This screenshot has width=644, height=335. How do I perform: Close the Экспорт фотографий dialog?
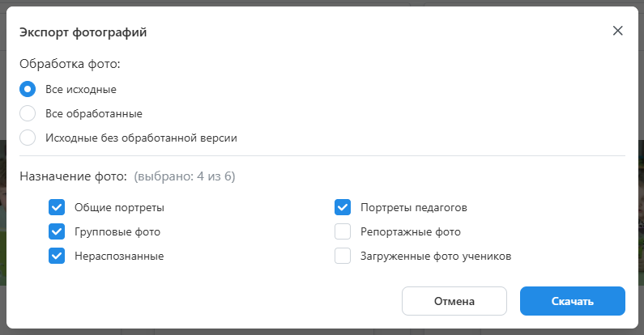point(617,31)
